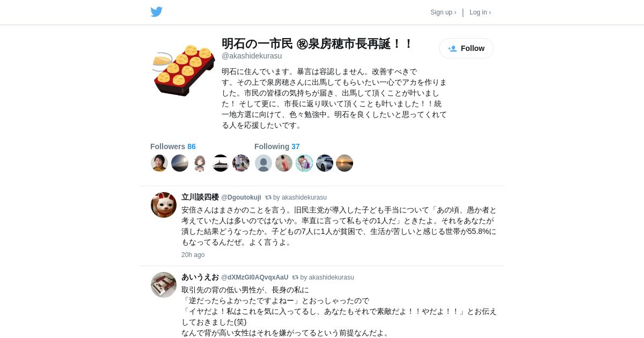644x338 pixels.
Task: Open the Log in link
Action: (x=480, y=12)
